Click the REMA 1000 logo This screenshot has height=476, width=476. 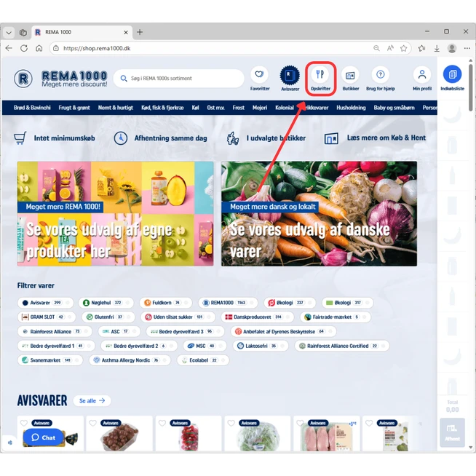pos(61,79)
